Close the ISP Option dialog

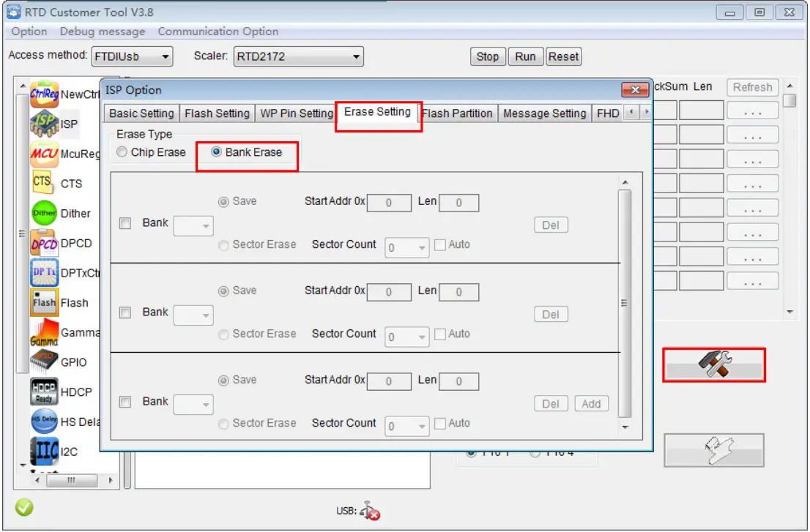[x=635, y=90]
